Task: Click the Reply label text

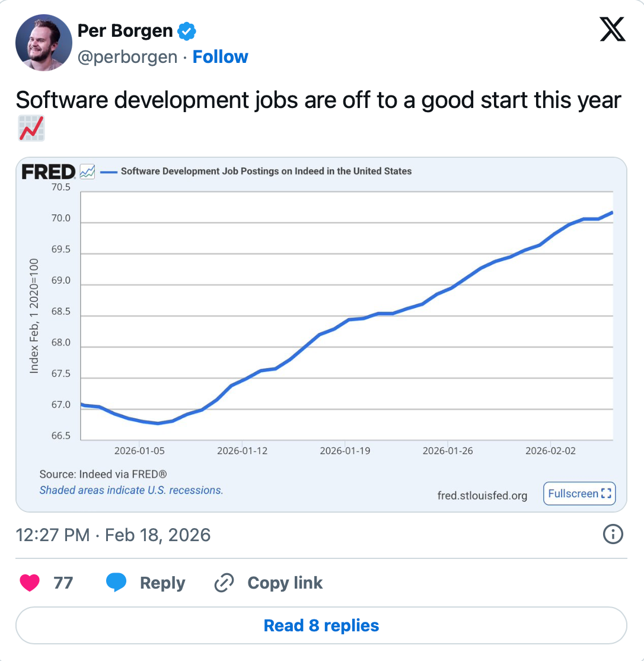Action: (162, 583)
